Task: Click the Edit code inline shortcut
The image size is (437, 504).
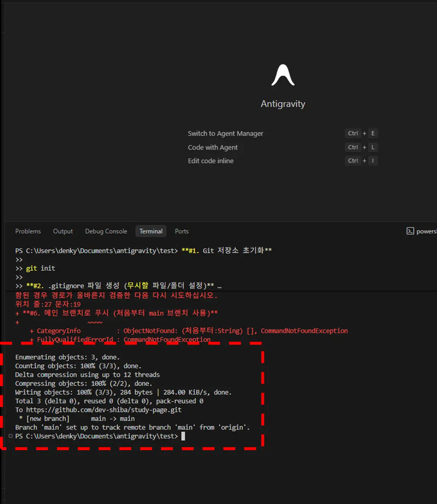Action: point(210,161)
